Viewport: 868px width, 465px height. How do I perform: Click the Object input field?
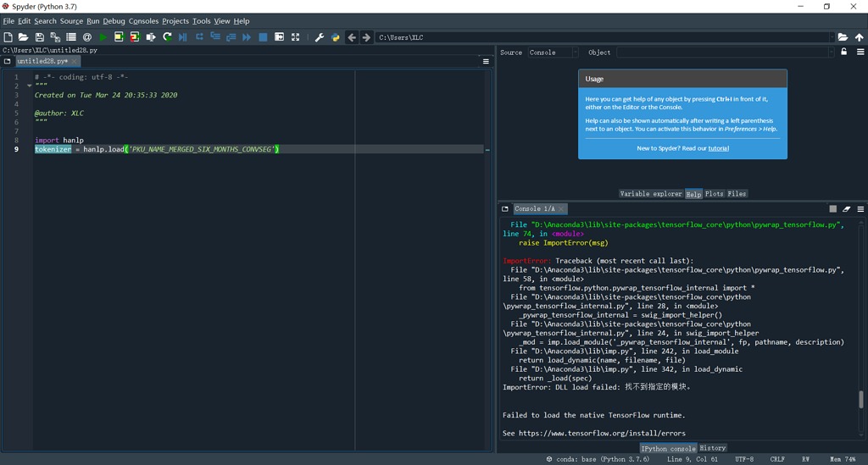(721, 53)
